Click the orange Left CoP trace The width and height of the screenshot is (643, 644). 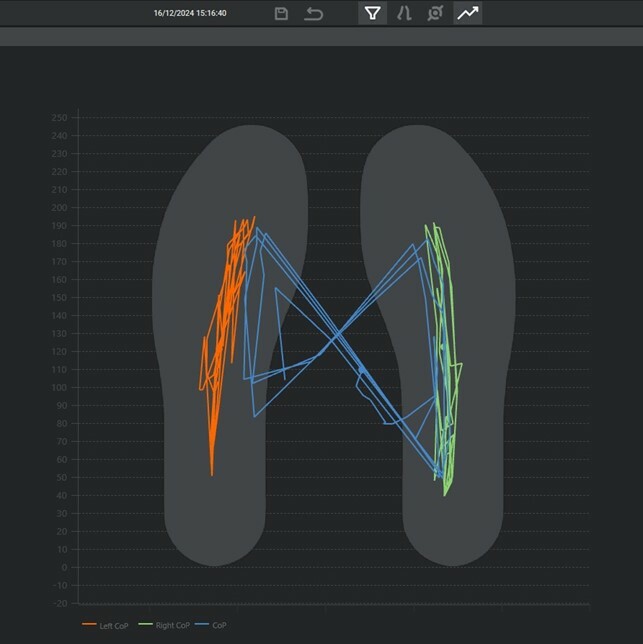222,300
